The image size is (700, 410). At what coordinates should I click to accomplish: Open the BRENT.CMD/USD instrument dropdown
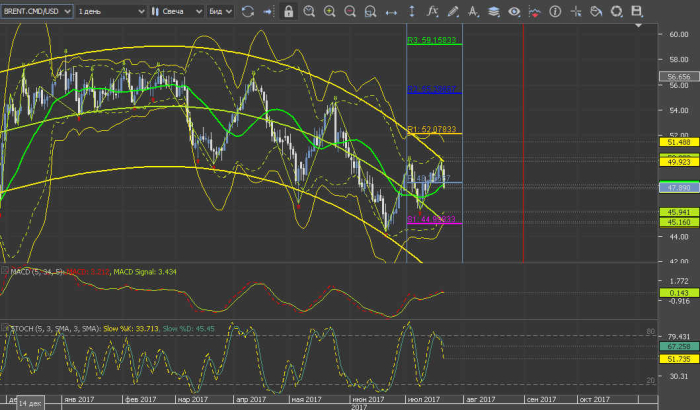coord(35,11)
